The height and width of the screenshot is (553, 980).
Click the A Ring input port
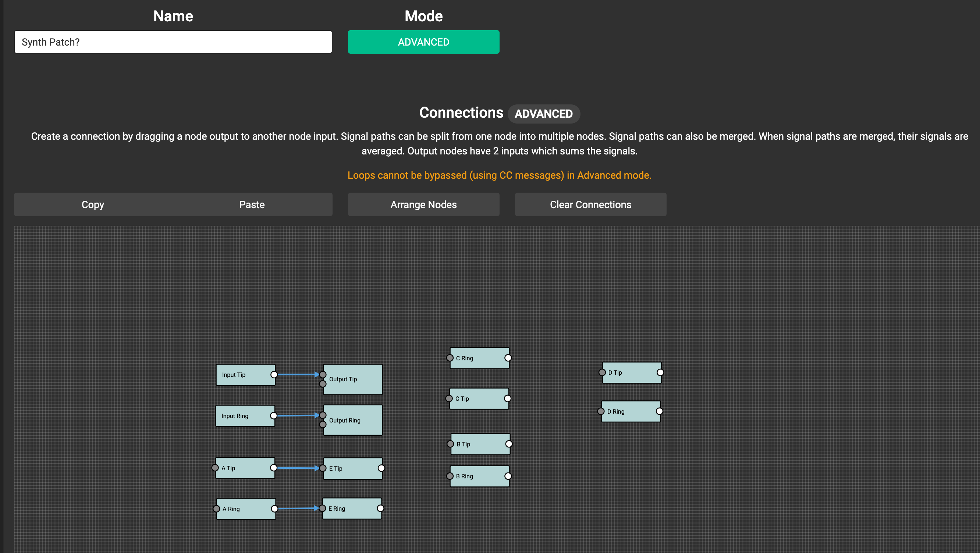tap(216, 509)
